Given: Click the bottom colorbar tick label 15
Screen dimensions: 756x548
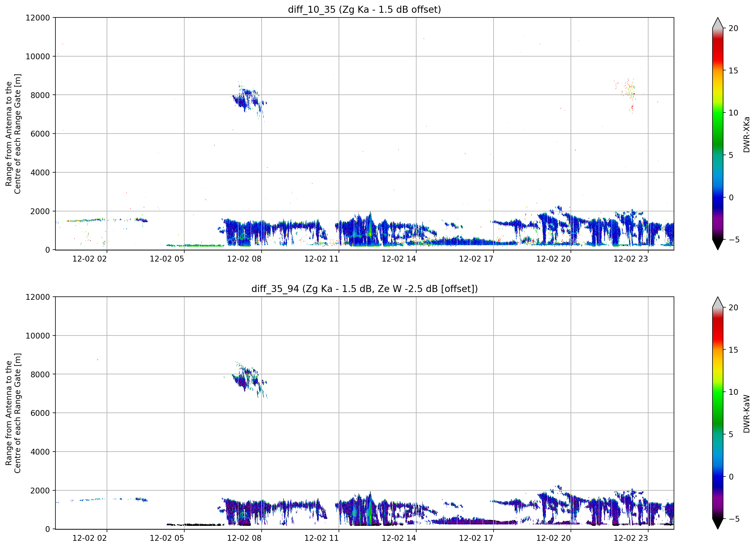Looking at the screenshot, I should click(x=733, y=350).
